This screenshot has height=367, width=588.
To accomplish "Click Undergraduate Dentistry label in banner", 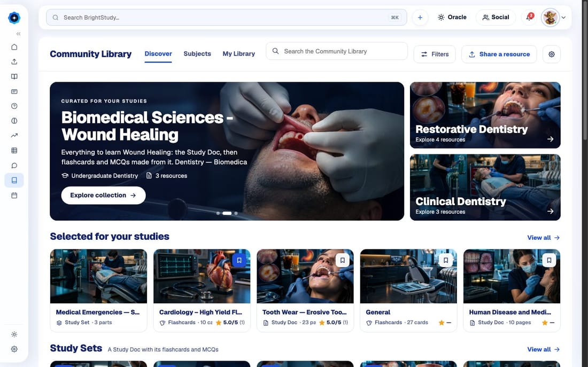I will 100,176.
